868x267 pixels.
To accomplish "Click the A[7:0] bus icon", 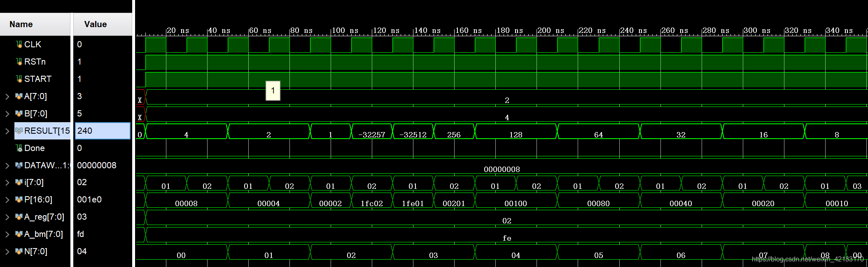I will (x=19, y=96).
